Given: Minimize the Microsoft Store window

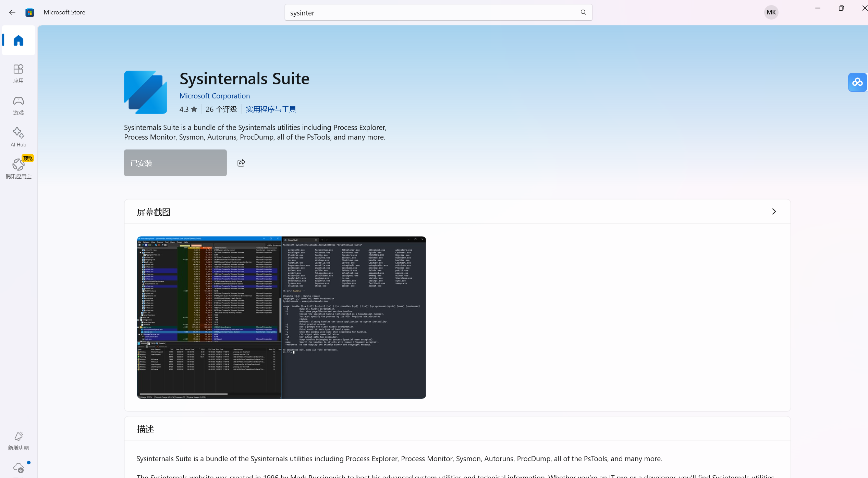Looking at the screenshot, I should point(818,8).
